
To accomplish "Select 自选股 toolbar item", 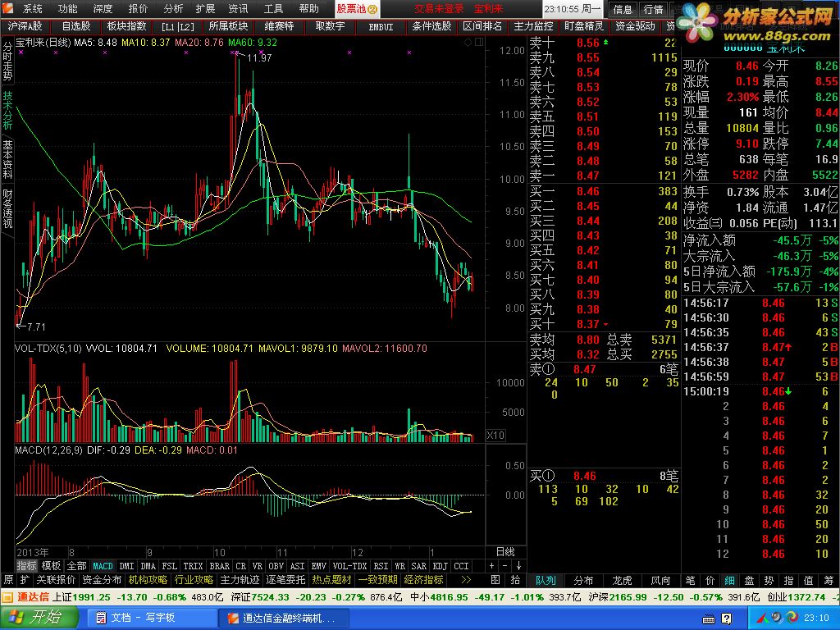I will tap(76, 25).
